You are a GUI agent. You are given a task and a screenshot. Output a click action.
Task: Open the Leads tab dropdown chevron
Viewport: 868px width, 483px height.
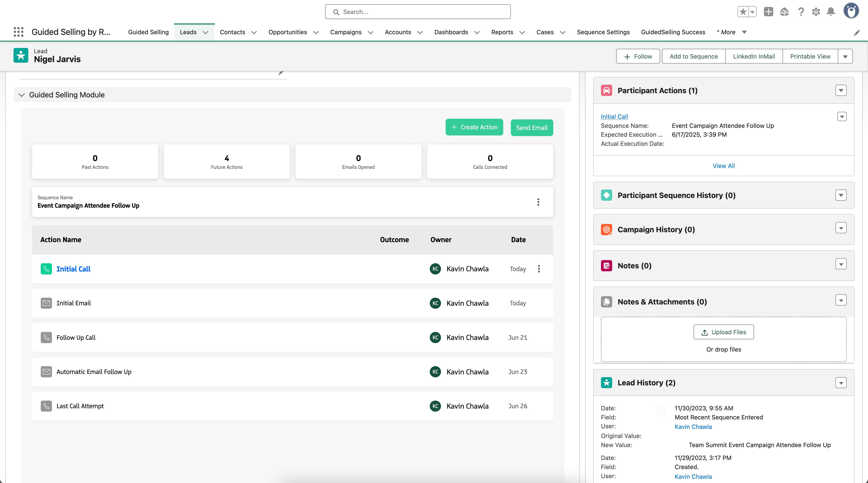click(206, 32)
